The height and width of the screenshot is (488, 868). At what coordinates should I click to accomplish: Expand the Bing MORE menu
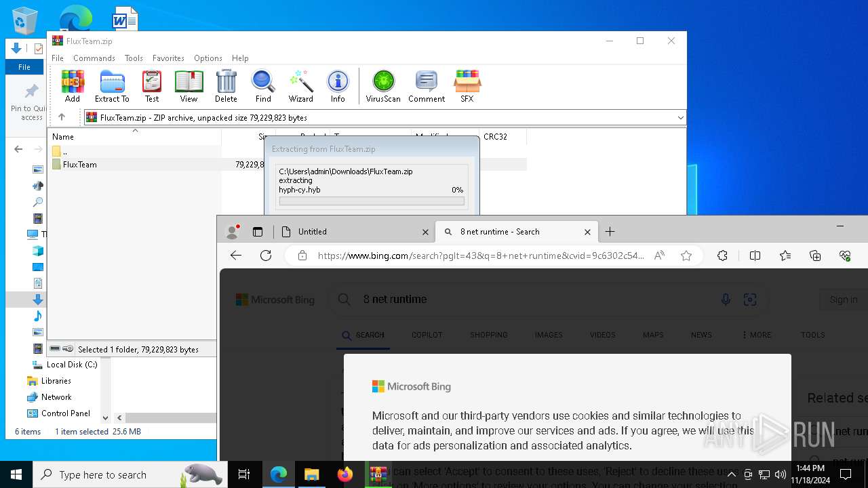pyautogui.click(x=756, y=335)
